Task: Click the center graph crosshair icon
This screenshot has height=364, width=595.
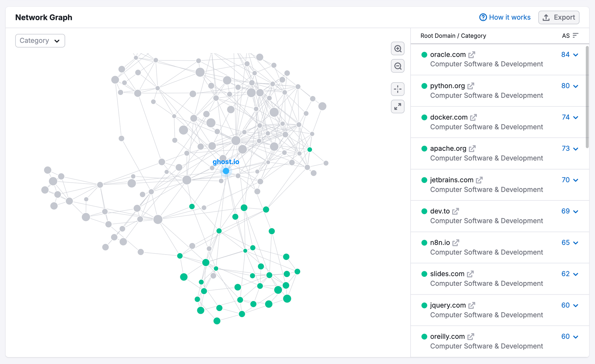Action: tap(398, 89)
